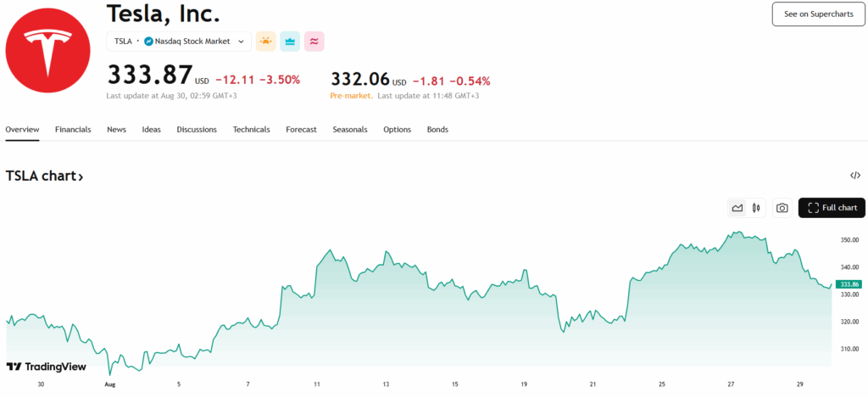868x398 pixels.
Task: Click the Aug date axis label
Action: point(109,384)
